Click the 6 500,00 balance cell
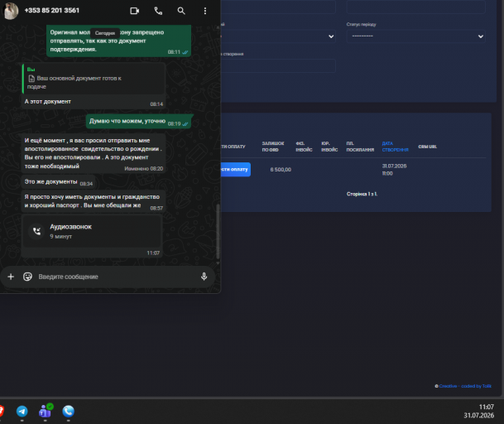The height and width of the screenshot is (424, 504). [281, 170]
